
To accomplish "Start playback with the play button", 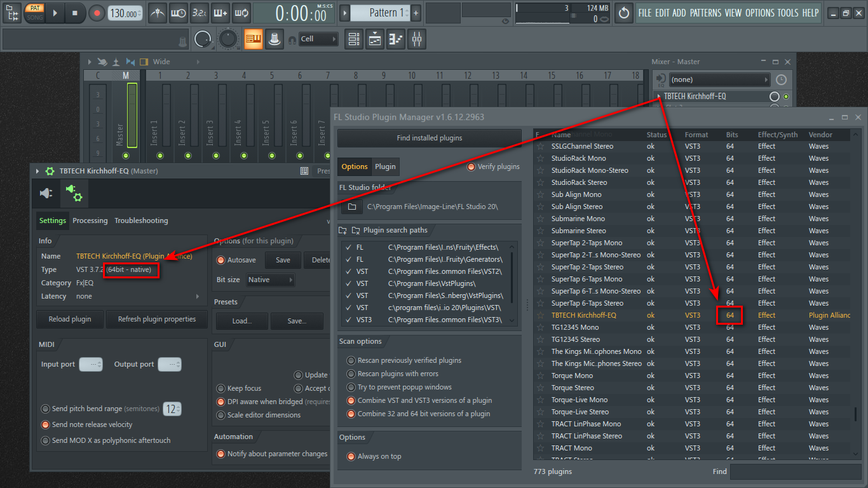I will point(55,13).
